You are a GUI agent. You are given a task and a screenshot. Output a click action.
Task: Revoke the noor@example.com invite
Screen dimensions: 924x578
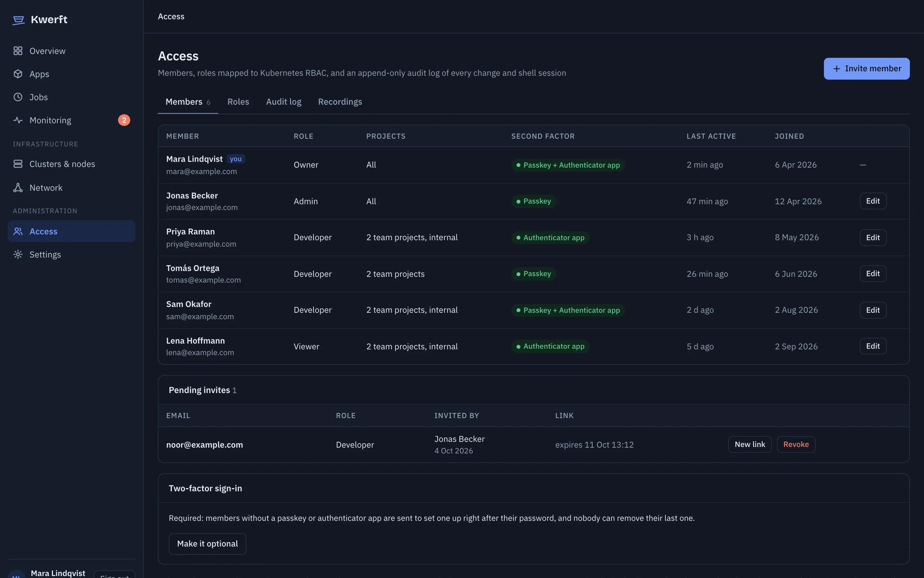click(796, 444)
